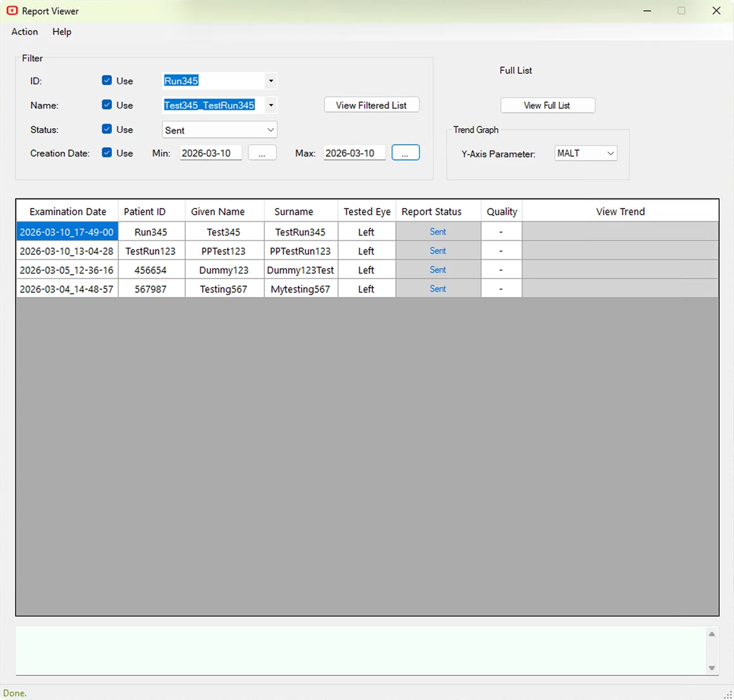Uncheck the ID filter Use checkbox
This screenshot has width=734, height=700.
107,80
